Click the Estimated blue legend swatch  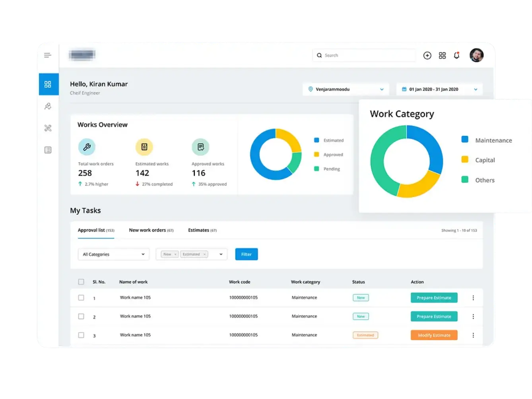pyautogui.click(x=316, y=140)
